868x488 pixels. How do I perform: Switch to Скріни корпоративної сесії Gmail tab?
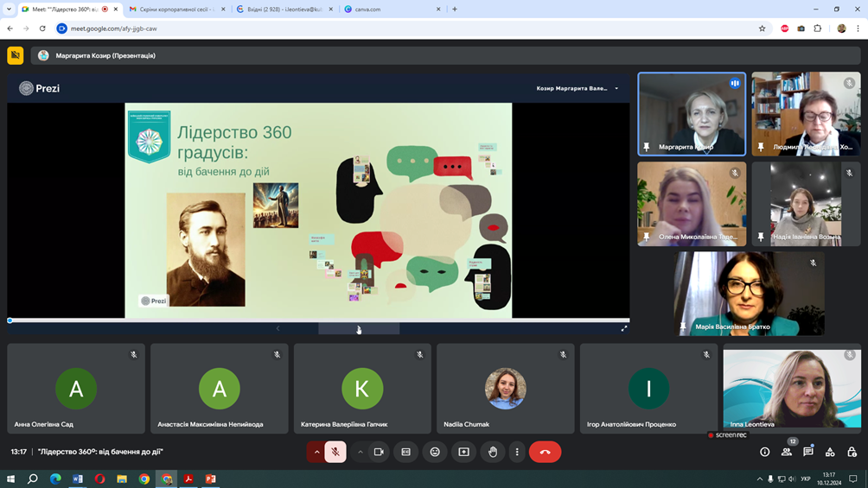tap(176, 10)
